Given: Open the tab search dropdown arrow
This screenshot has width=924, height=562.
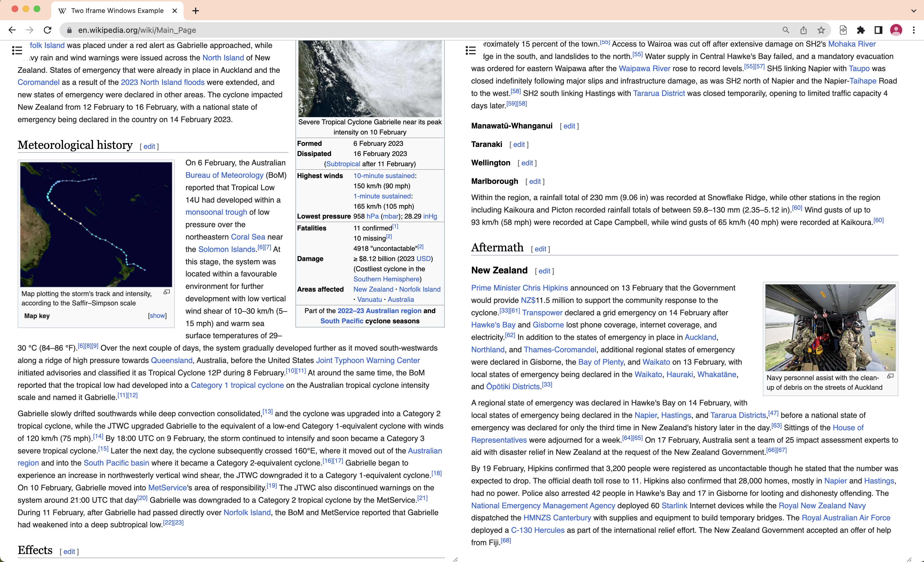Looking at the screenshot, I should pyautogui.click(x=914, y=10).
